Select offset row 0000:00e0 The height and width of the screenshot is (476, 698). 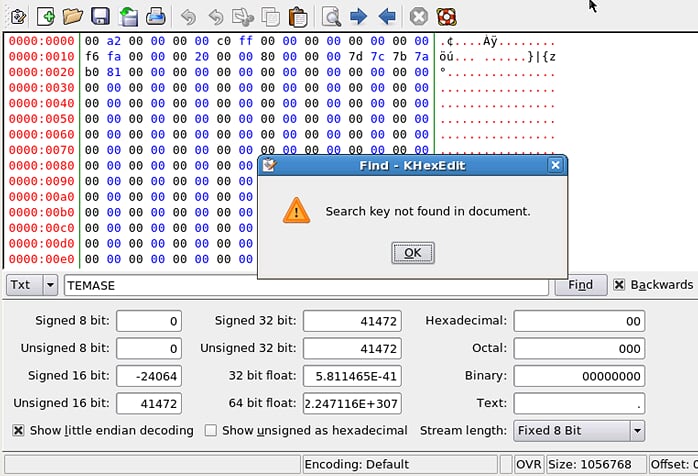(x=41, y=259)
